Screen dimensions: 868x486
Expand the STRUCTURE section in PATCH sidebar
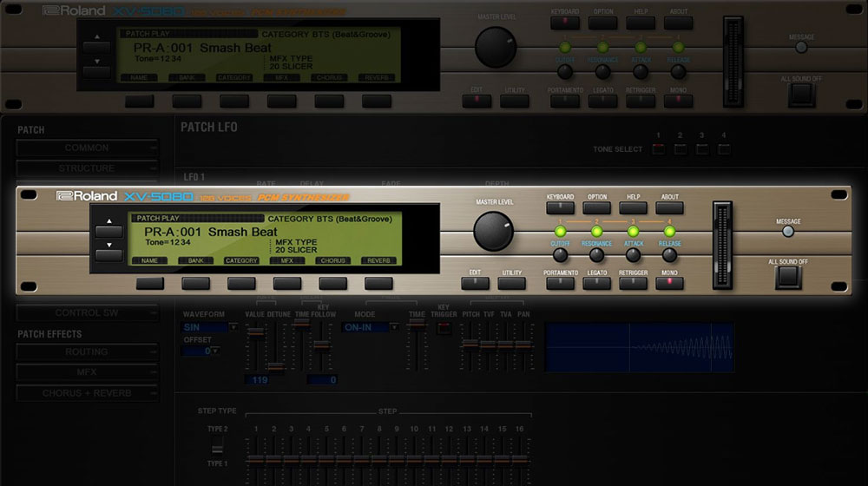tap(87, 168)
